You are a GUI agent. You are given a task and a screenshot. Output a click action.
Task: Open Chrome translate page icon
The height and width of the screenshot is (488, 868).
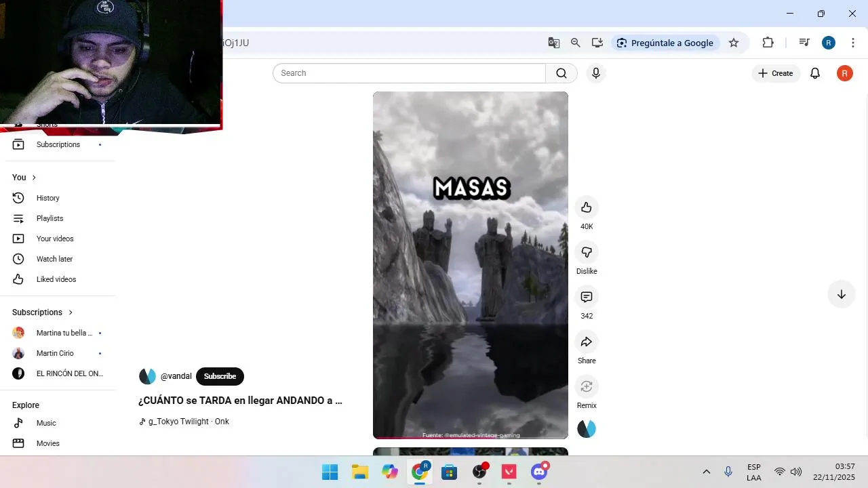click(x=554, y=43)
